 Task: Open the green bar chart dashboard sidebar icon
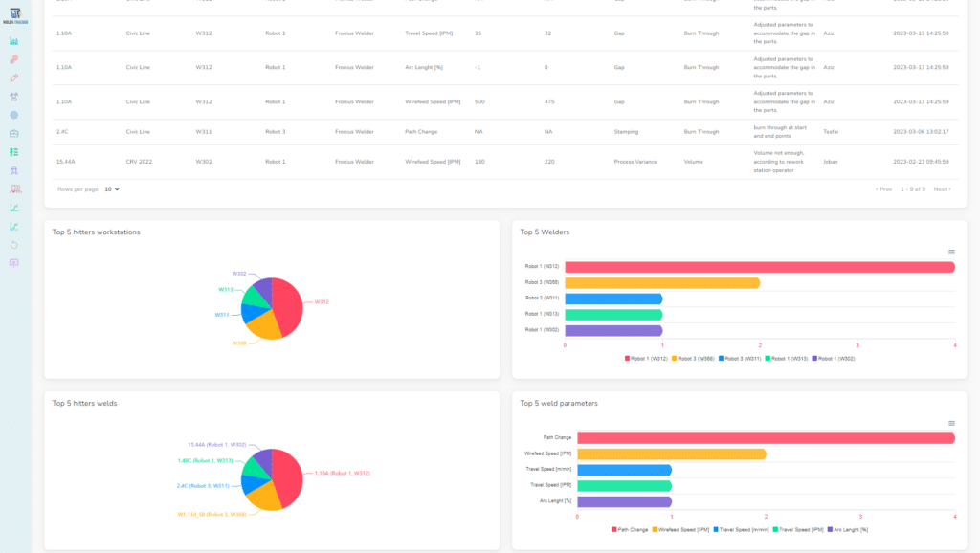click(13, 41)
